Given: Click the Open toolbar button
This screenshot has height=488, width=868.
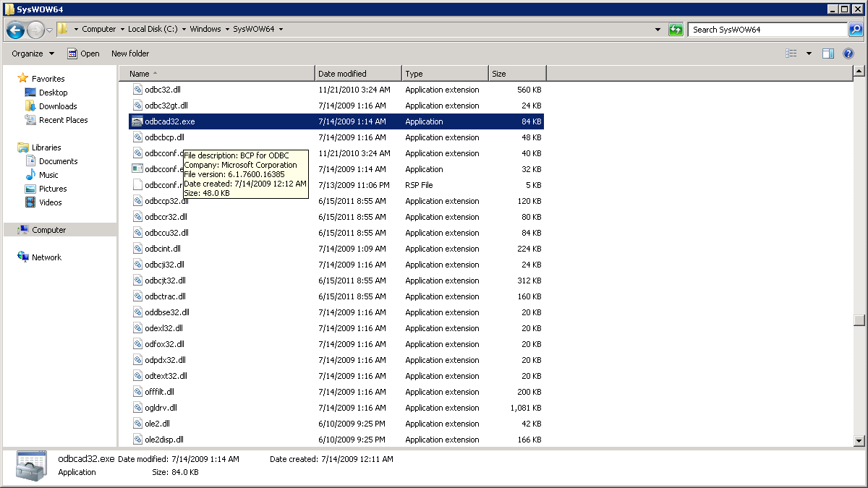Looking at the screenshot, I should [83, 53].
